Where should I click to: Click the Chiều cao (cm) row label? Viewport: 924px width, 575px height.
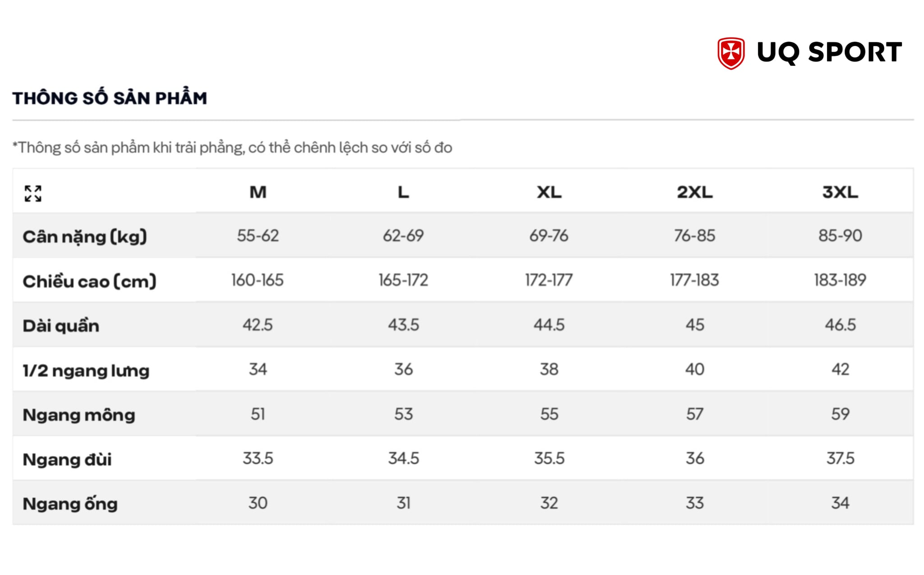90,281
